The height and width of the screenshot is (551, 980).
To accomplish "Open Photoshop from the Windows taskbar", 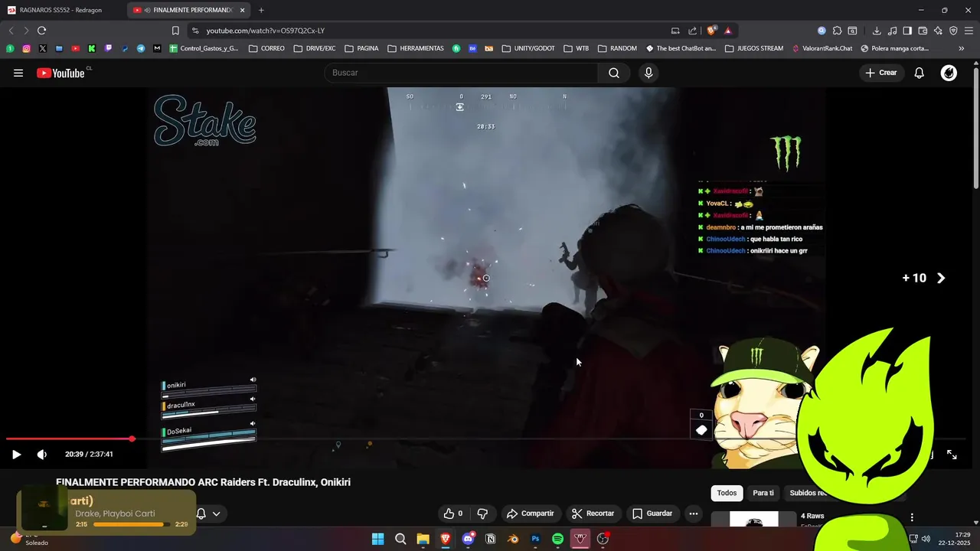I will (x=535, y=539).
